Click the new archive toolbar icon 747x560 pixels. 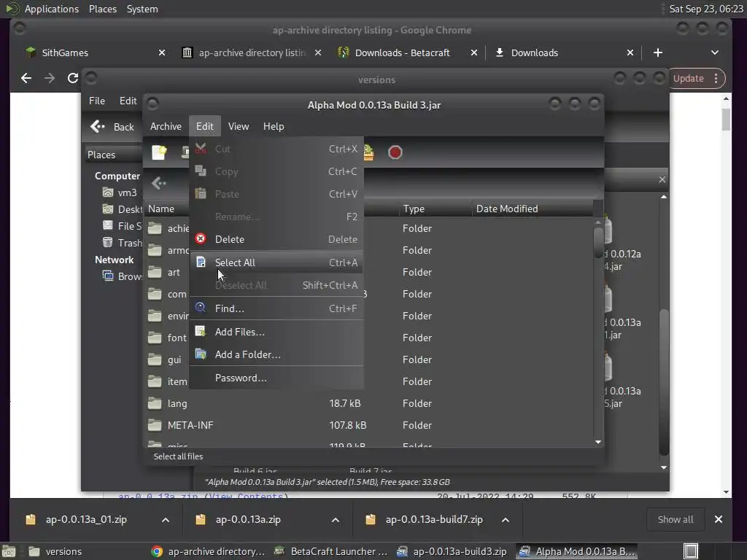(x=159, y=152)
